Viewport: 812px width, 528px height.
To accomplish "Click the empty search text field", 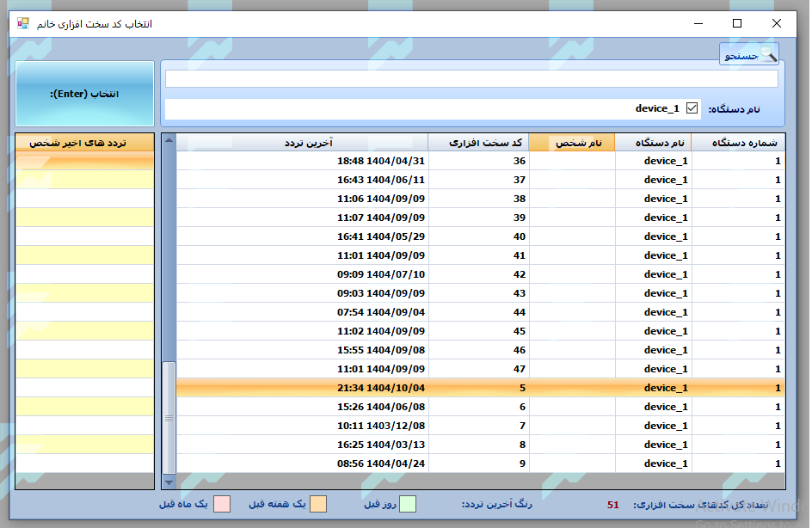I will click(x=471, y=79).
